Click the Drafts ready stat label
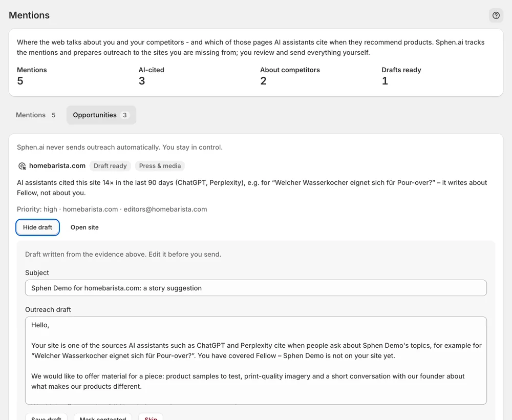 [x=401, y=70]
